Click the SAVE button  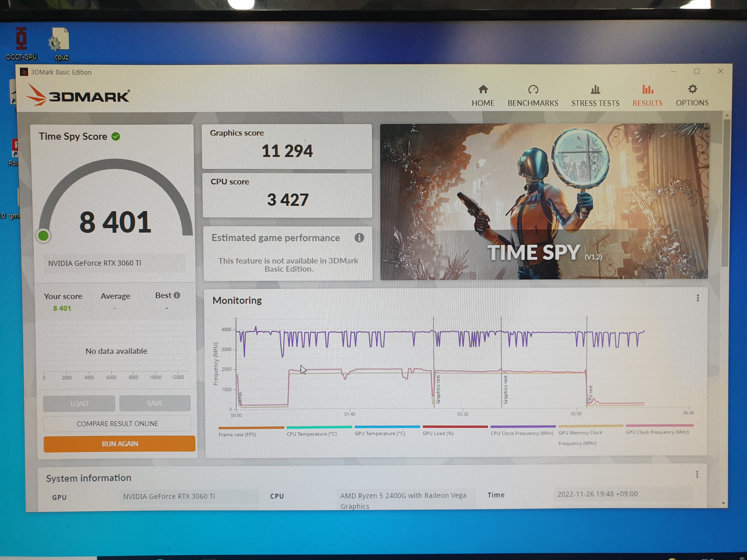[155, 403]
